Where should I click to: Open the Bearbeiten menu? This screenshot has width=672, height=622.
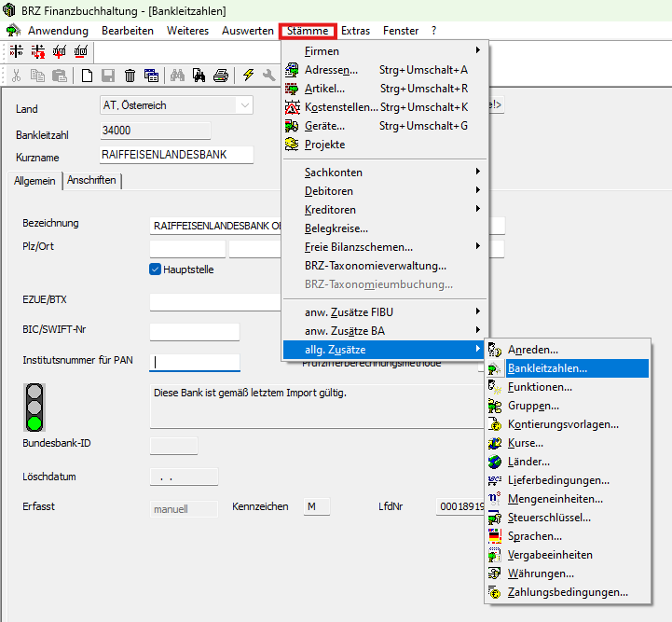point(128,31)
